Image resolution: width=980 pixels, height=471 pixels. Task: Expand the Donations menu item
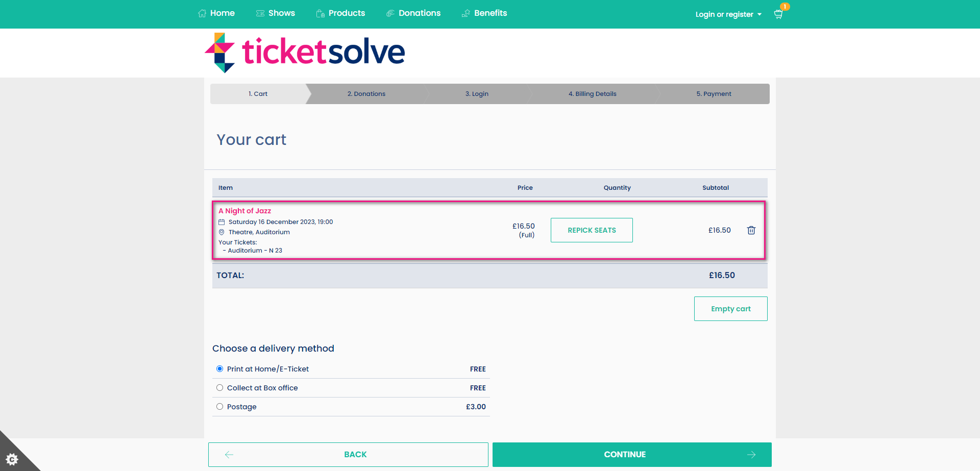coord(413,13)
